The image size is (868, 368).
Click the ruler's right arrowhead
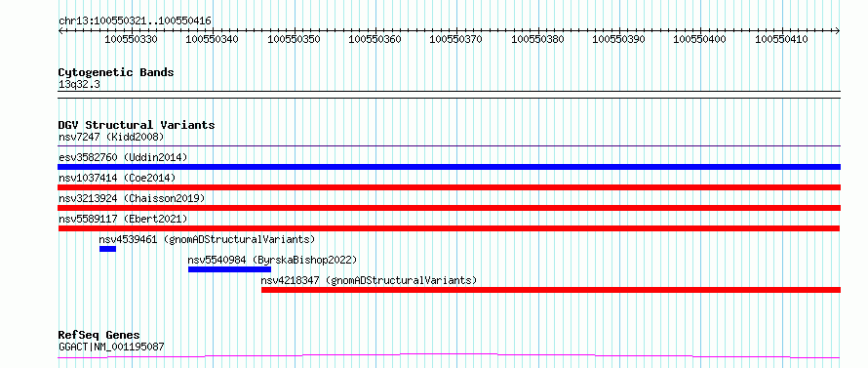(x=838, y=31)
